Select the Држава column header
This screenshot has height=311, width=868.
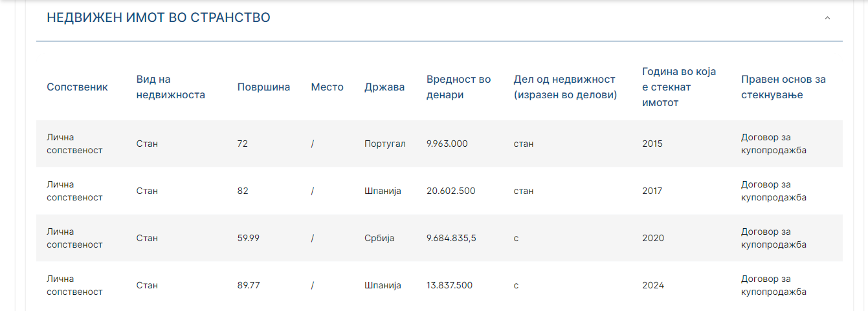click(x=384, y=87)
